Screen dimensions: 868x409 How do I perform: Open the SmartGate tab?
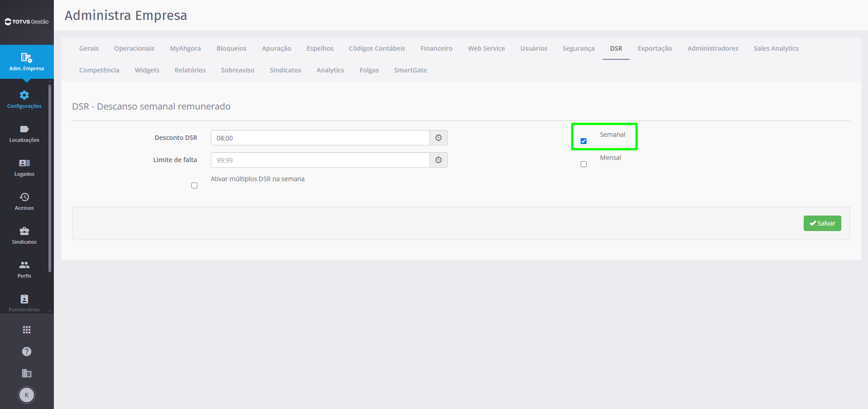(x=410, y=70)
